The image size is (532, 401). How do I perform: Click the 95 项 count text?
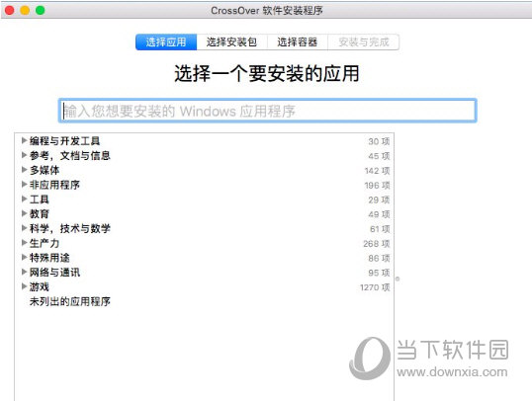click(x=379, y=273)
